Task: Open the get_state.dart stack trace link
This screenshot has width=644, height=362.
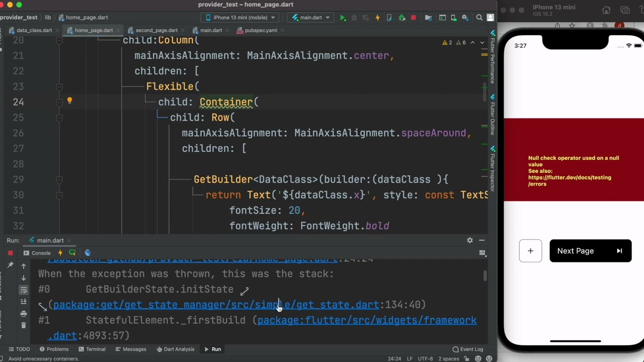Action: coord(216,305)
